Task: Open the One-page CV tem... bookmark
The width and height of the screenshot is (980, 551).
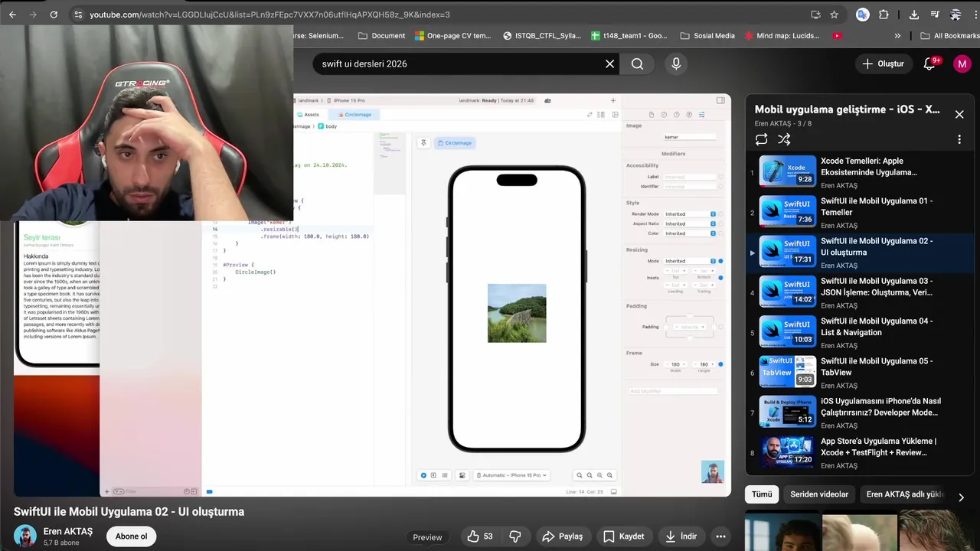Action: (x=452, y=35)
